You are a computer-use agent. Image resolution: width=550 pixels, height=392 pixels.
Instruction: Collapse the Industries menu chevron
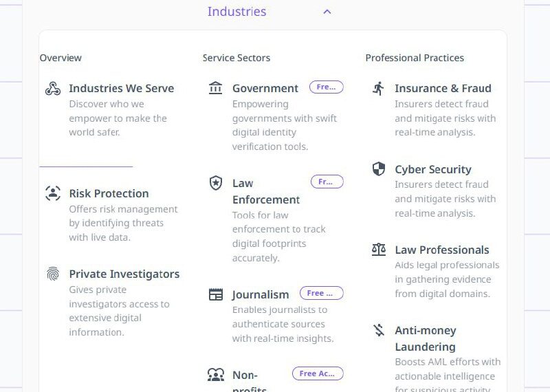pyautogui.click(x=327, y=12)
